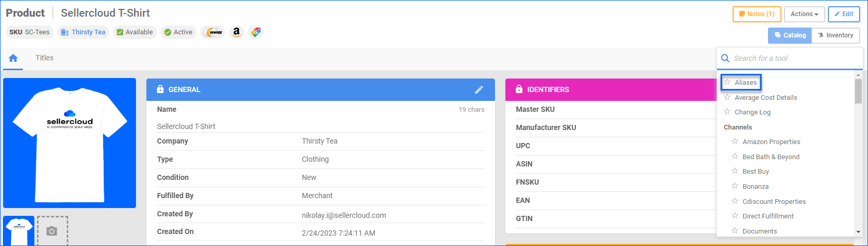Click the Home tab icon
868x246 pixels.
point(13,58)
